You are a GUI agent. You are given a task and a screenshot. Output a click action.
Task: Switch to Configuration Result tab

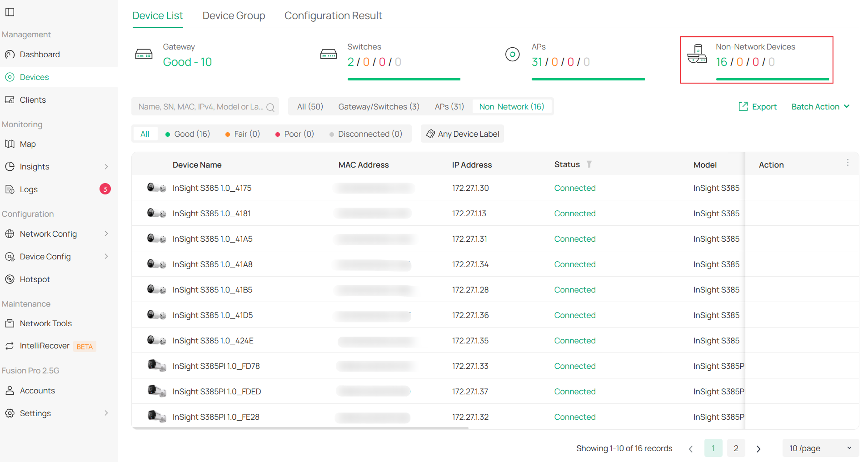[x=333, y=15]
